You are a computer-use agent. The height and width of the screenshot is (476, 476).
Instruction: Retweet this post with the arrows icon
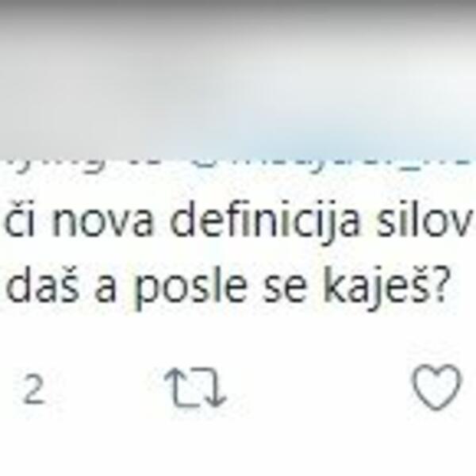[195, 387]
